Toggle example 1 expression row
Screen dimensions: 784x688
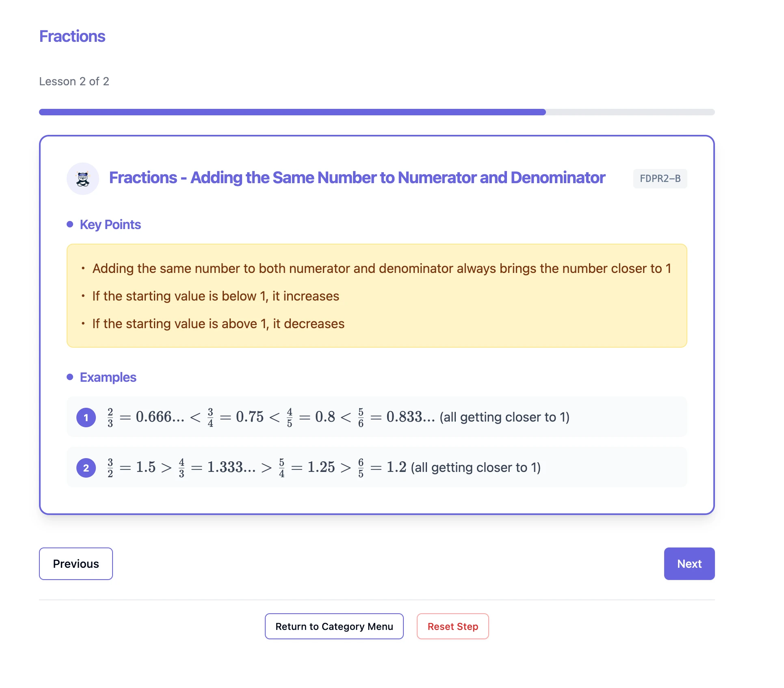376,417
